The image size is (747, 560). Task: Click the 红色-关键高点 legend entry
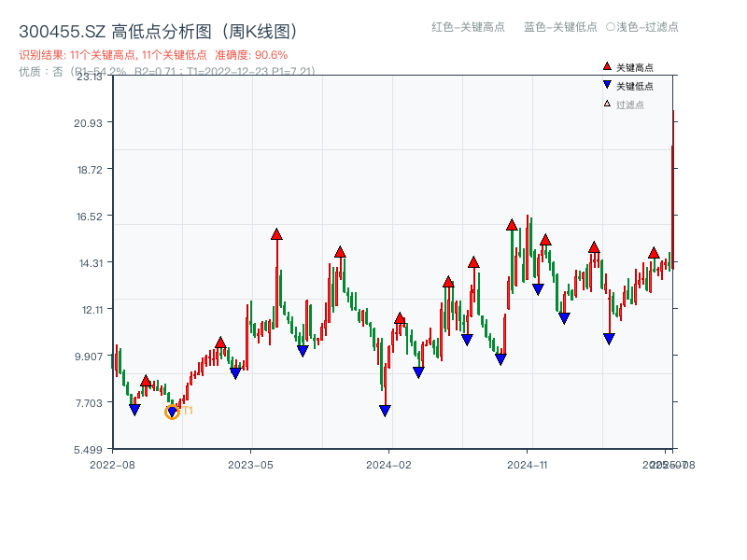tap(468, 27)
